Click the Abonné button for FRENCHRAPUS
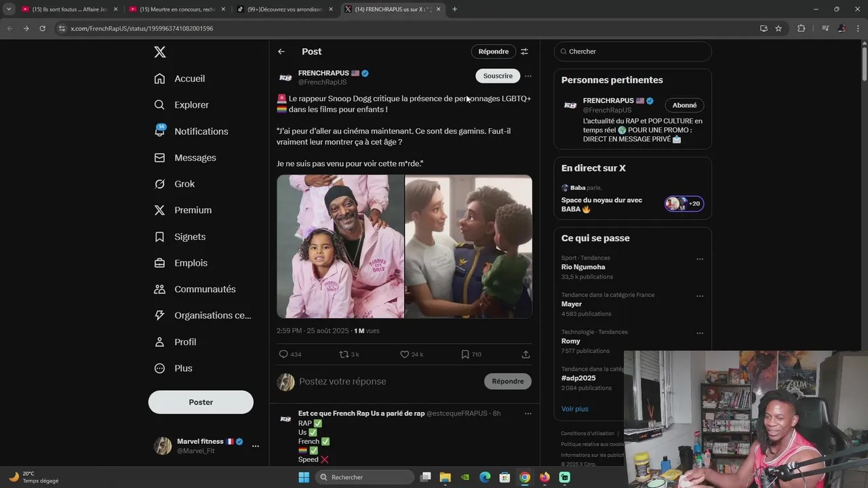This screenshot has height=488, width=868. (684, 105)
